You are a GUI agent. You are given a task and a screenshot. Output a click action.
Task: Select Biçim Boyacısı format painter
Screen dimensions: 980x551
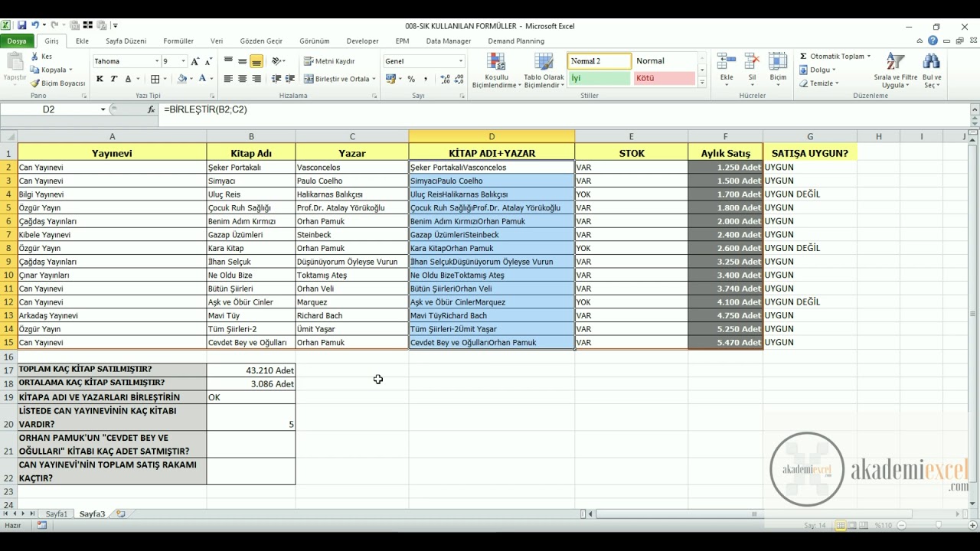58,83
